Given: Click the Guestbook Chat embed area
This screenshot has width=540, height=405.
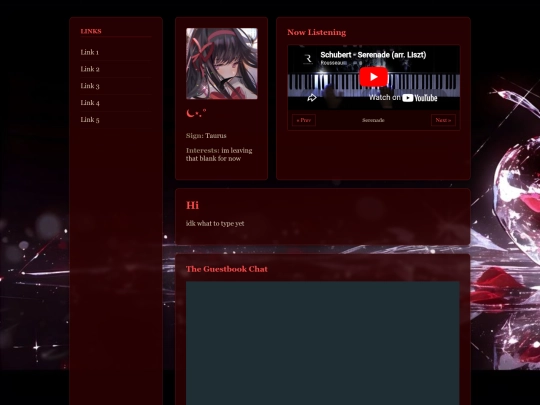Looking at the screenshot, I should [x=323, y=343].
